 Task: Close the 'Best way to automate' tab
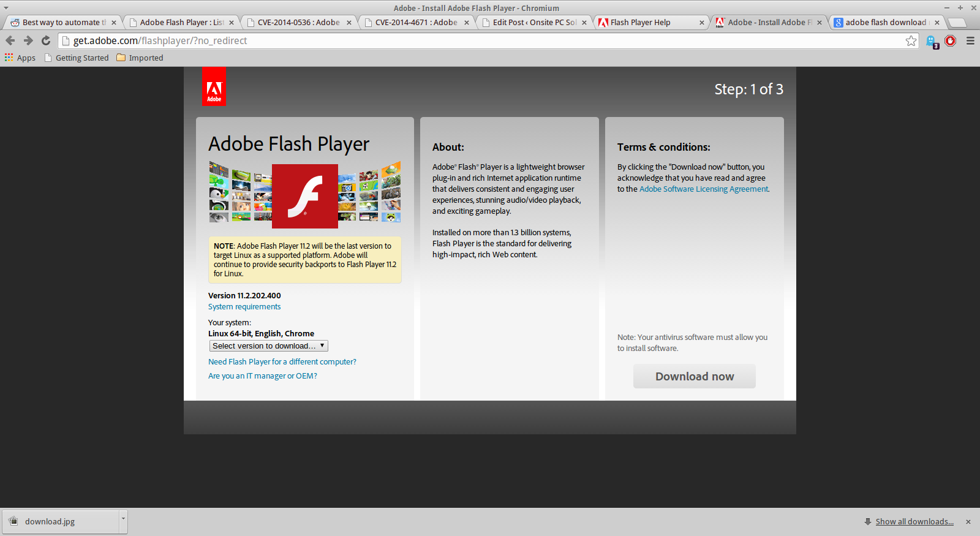[x=114, y=23]
